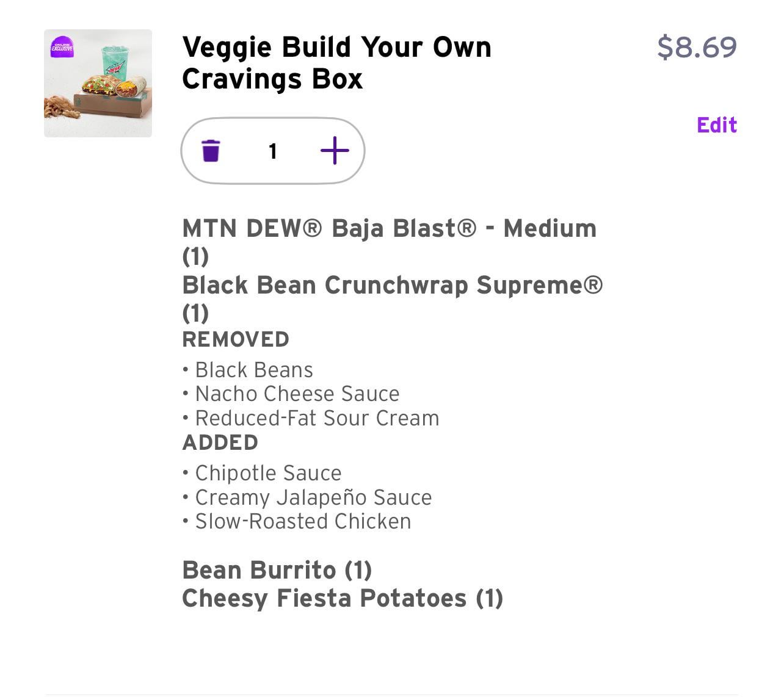
Task: Select the Cheesy Fiesta Potatoes item
Action: pos(342,598)
